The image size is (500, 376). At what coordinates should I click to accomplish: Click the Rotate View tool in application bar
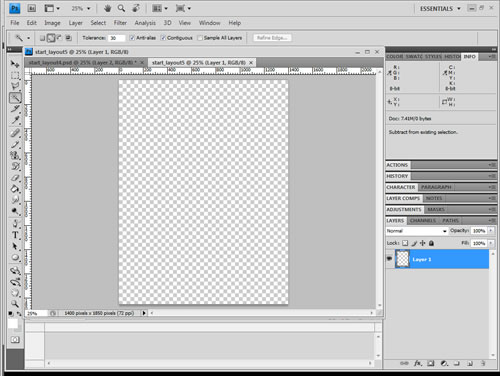pos(136,8)
